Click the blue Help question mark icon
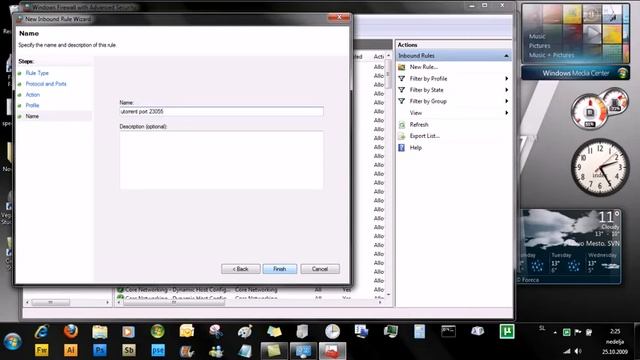 point(402,148)
